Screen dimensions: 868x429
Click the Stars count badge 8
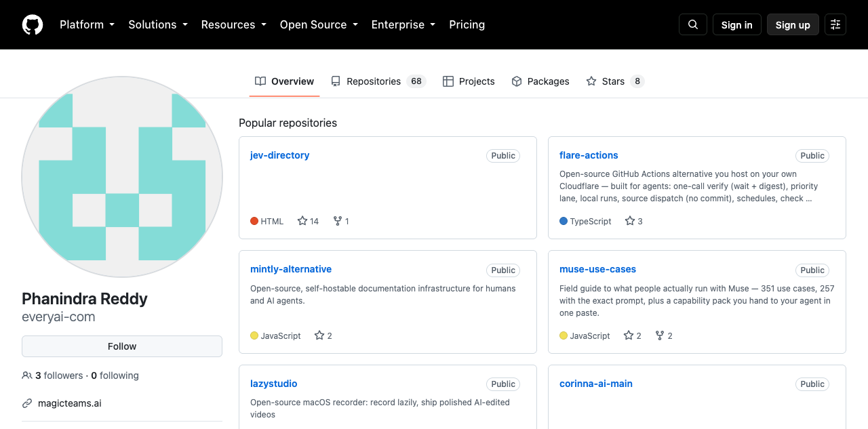[637, 81]
